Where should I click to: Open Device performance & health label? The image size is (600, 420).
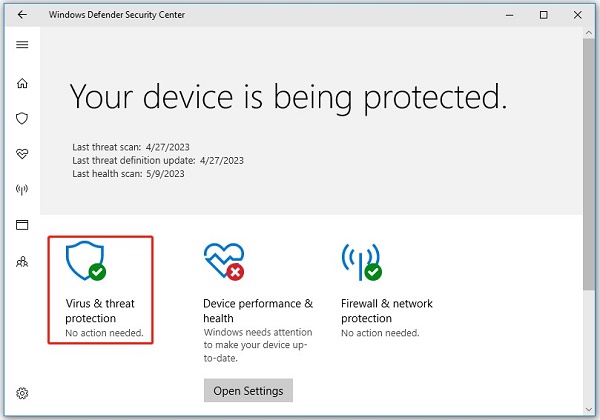[x=258, y=310]
